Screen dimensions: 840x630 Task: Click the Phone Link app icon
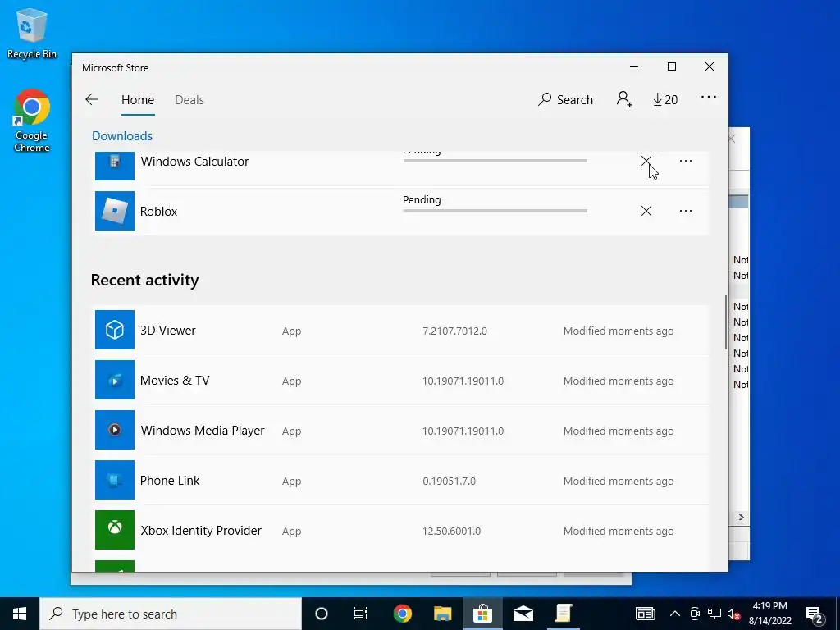pos(115,480)
